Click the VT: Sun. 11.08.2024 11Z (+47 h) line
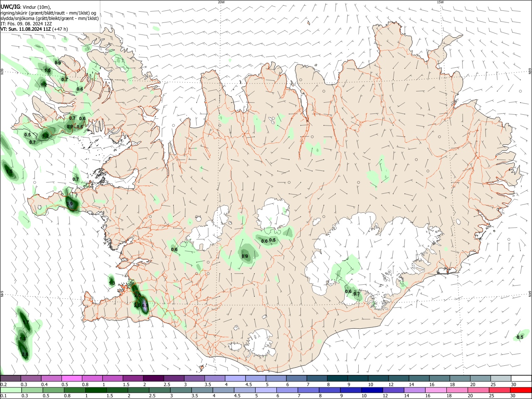The height and width of the screenshot is (399, 532). tap(34, 29)
